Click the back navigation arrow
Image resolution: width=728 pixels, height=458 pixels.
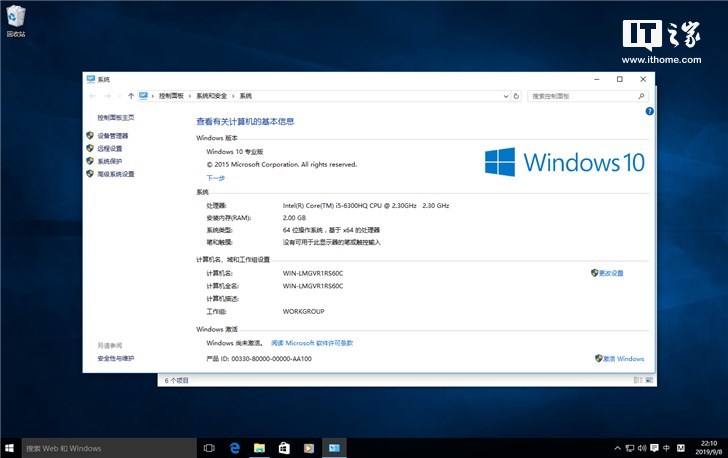[x=92, y=96]
